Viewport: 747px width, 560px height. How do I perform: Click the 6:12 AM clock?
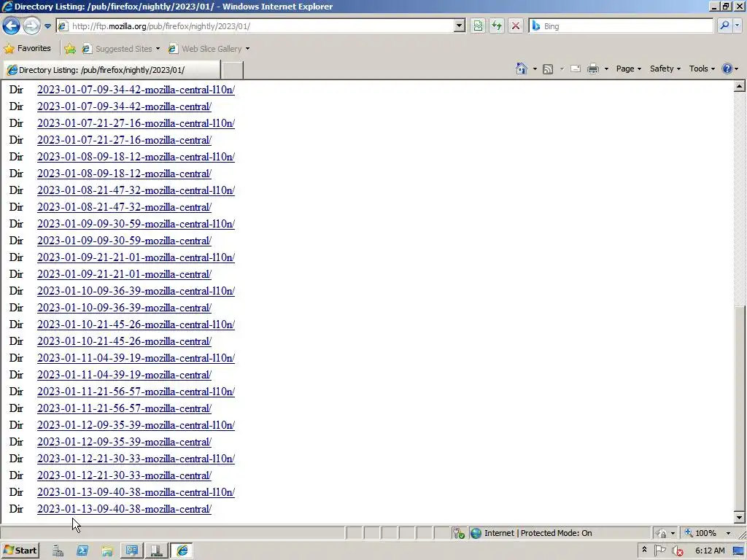click(710, 551)
